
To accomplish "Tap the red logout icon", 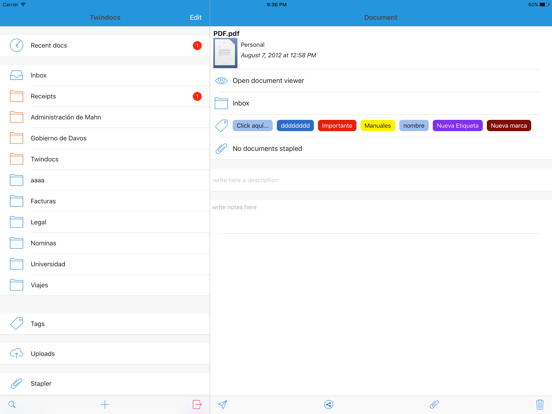I will click(x=197, y=404).
